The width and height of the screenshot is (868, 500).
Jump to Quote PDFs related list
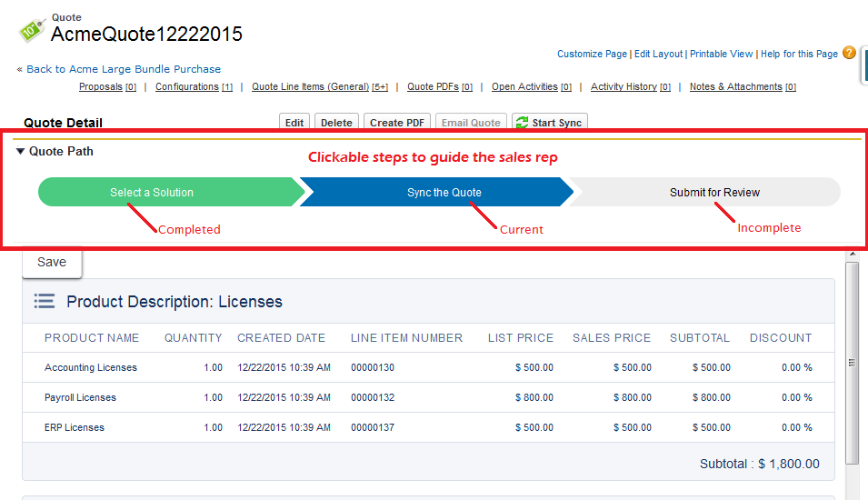(x=440, y=86)
